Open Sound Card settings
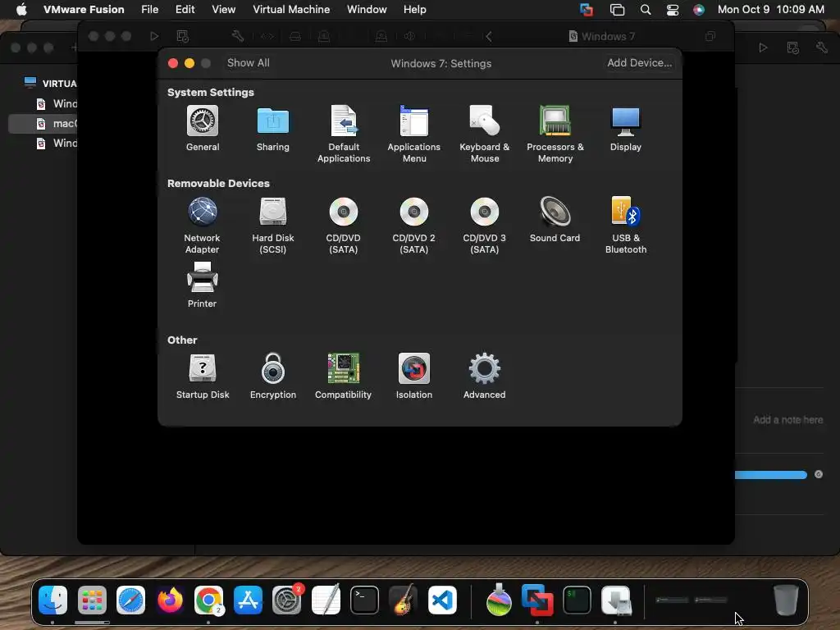Viewport: 840px width, 630px height. (x=555, y=220)
